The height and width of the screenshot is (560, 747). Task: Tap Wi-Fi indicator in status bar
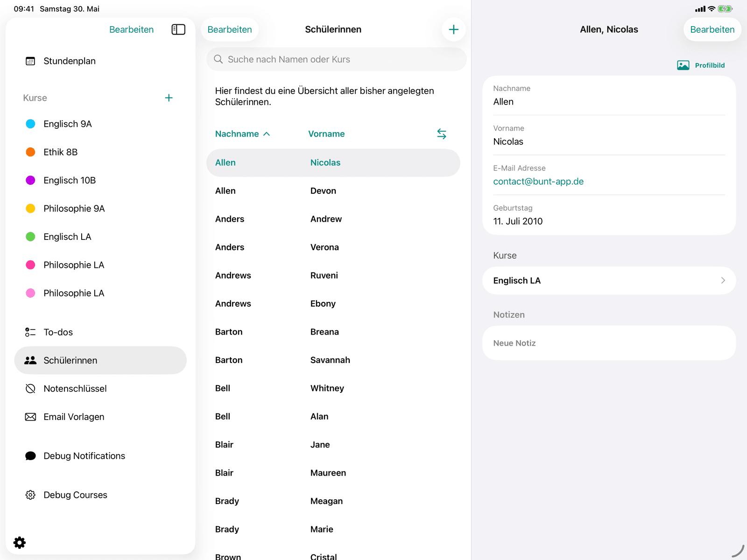click(712, 9)
